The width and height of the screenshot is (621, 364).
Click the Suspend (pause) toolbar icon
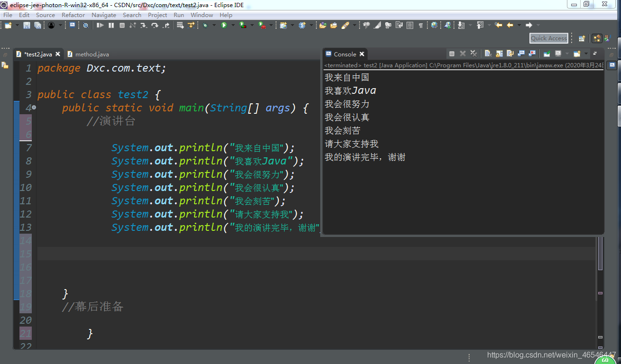pos(111,25)
